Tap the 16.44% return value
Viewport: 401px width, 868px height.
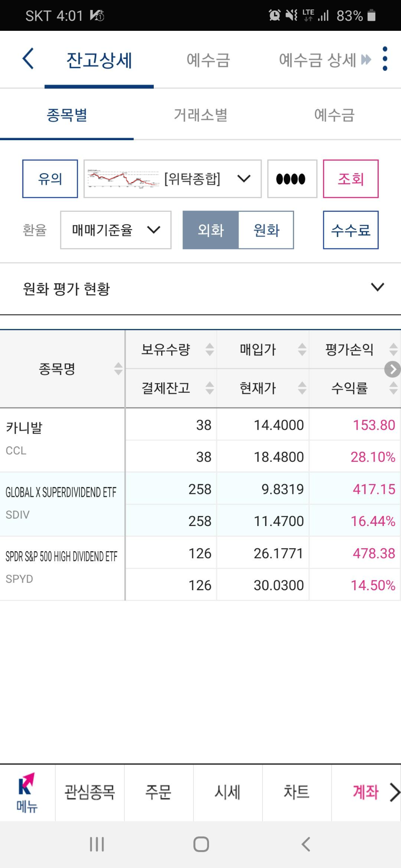(373, 521)
